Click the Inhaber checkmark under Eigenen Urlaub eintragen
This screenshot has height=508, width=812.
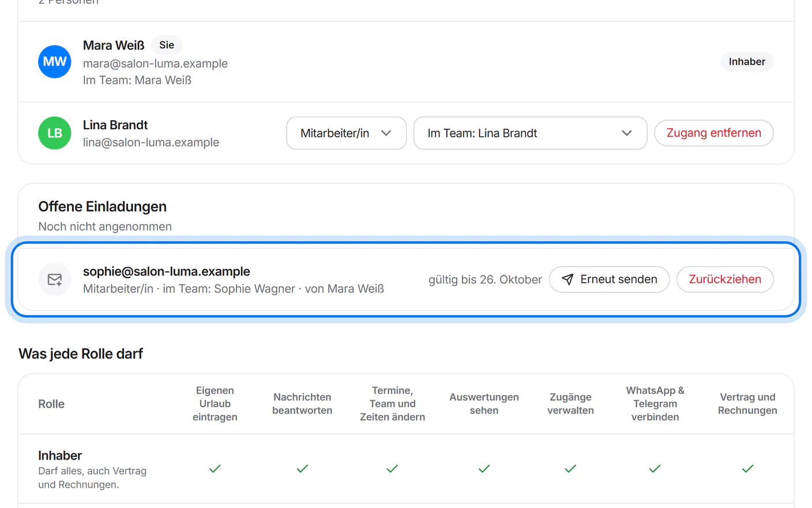click(215, 469)
